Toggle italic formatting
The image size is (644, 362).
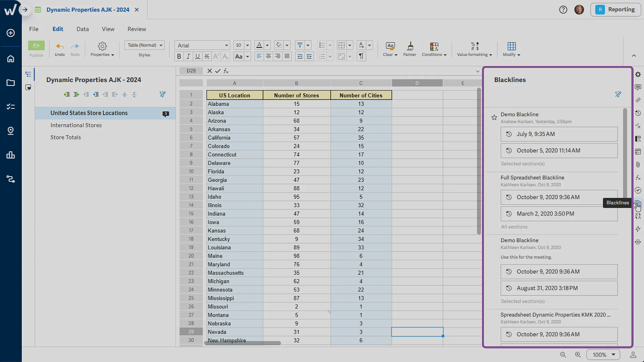188,56
